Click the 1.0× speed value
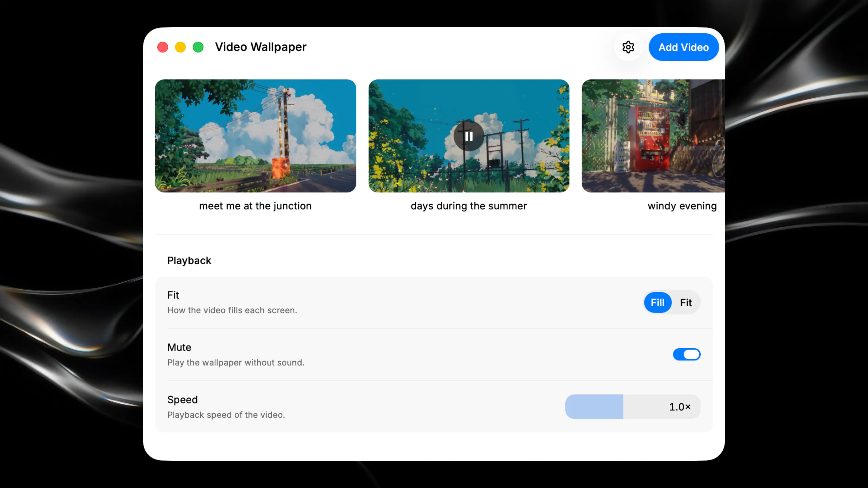The width and height of the screenshot is (868, 488). pos(680,407)
